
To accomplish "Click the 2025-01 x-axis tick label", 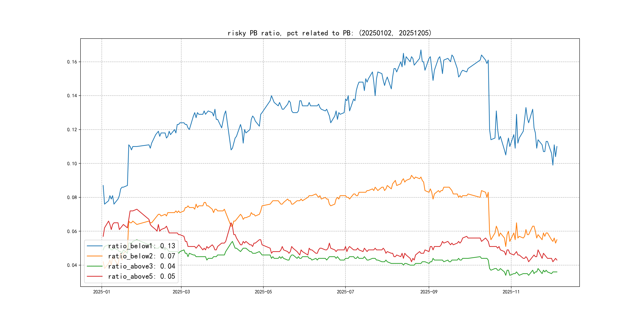I will point(102,292).
